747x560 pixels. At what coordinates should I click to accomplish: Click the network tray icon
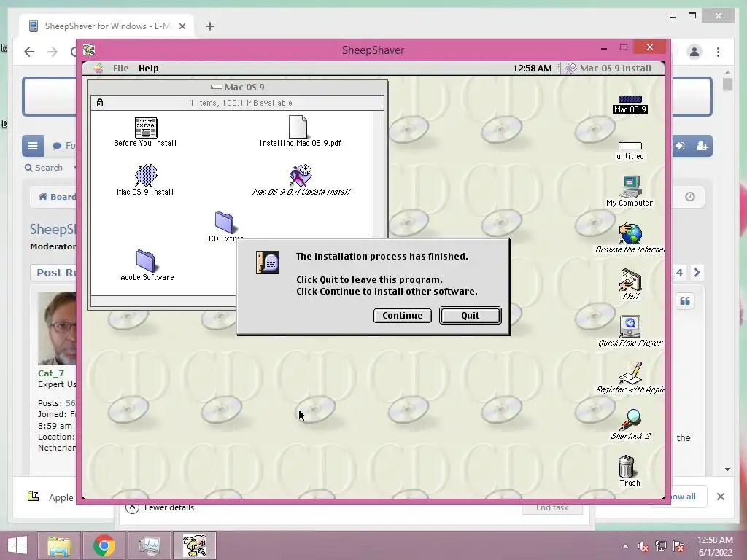661,546
